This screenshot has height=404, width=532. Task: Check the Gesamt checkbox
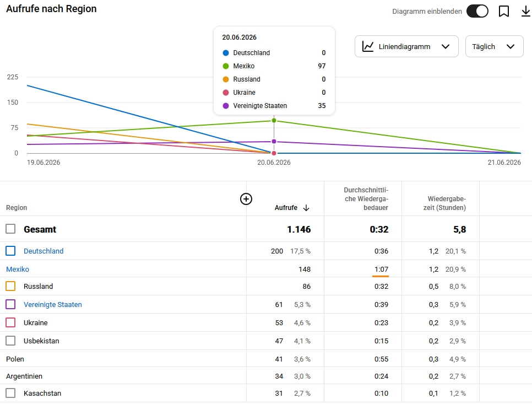click(10, 229)
